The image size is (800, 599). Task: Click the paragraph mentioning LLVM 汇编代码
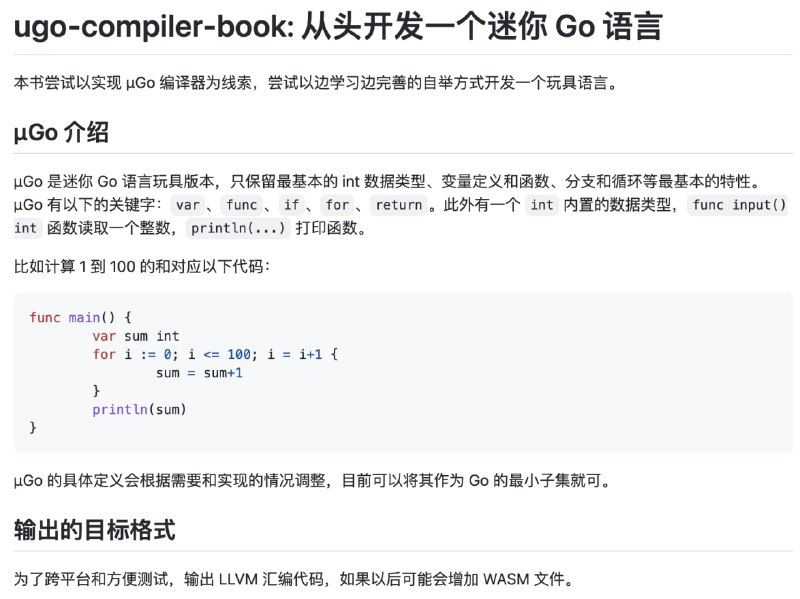tap(294, 579)
